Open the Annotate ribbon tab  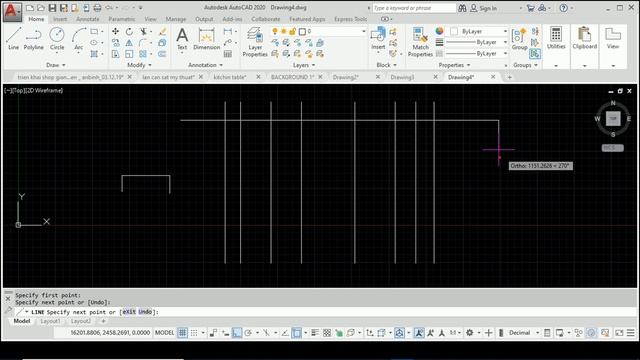pyautogui.click(x=88, y=19)
